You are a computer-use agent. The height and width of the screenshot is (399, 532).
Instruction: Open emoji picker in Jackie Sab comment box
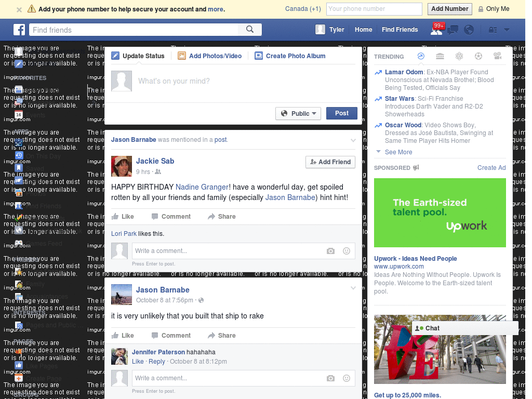347,251
